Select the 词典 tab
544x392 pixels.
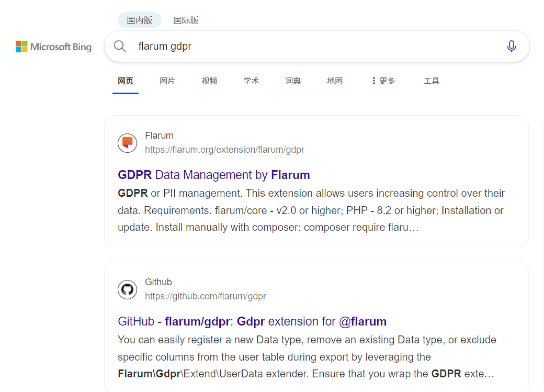coord(293,81)
